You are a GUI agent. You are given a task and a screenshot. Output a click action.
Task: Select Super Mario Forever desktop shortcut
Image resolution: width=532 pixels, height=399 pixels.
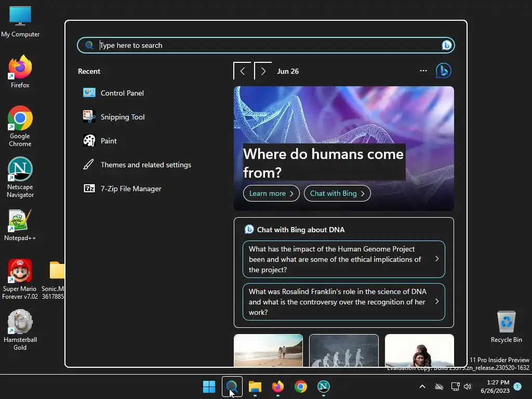[20, 279]
